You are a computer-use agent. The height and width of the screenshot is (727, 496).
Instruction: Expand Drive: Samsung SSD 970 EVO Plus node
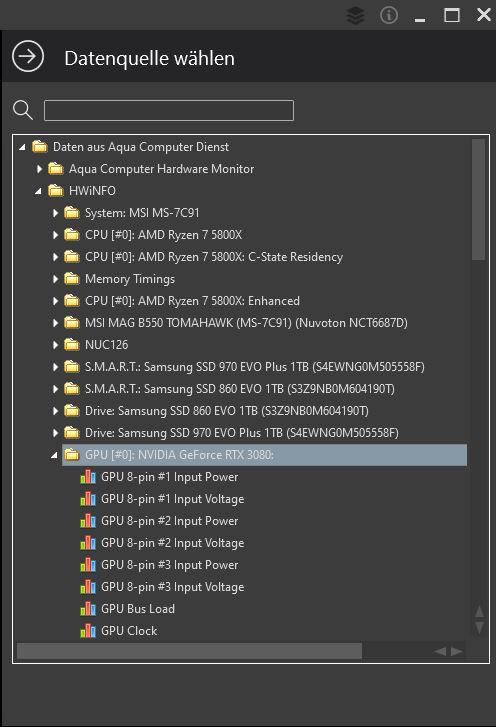click(x=55, y=433)
